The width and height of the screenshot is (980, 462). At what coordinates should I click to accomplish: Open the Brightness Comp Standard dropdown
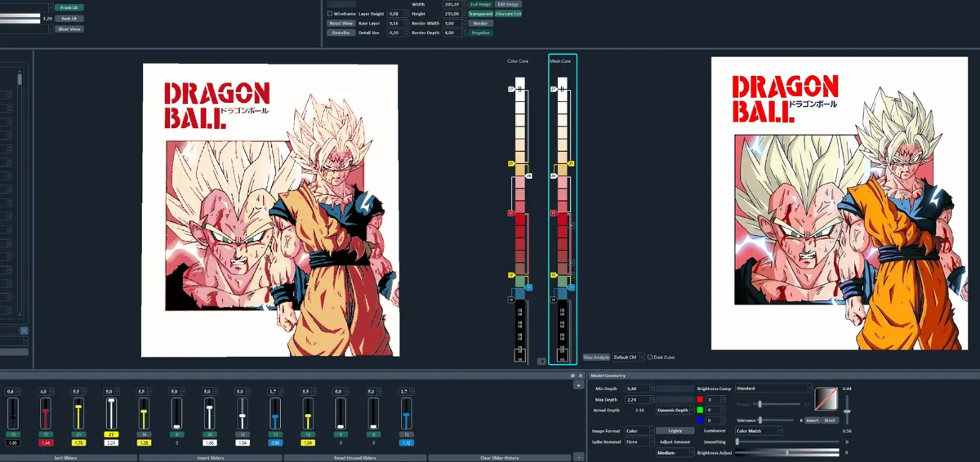click(x=773, y=389)
